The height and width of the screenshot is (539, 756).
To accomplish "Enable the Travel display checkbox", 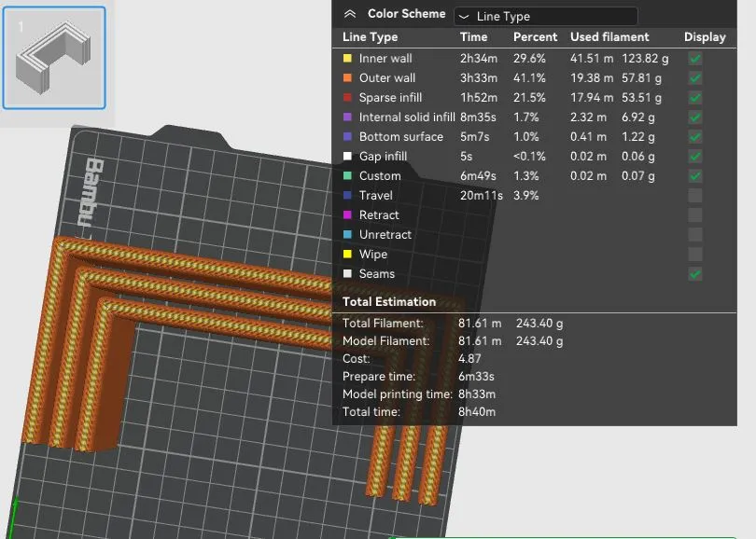I will (x=695, y=196).
